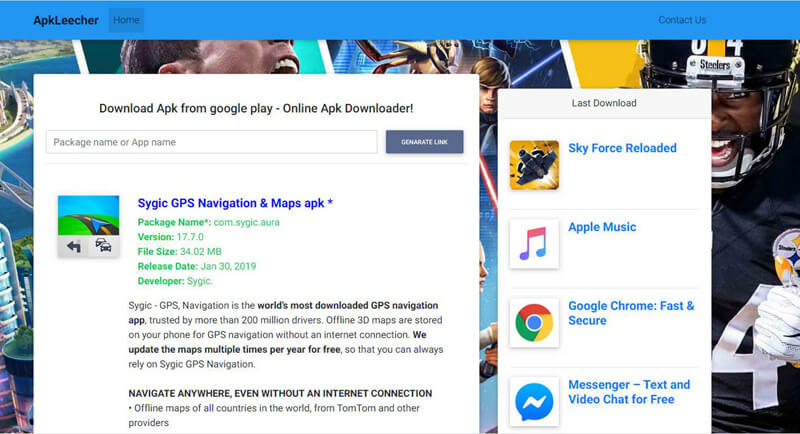Open Messenger – Text and Video Chat link
Viewport: 800px width, 434px height.
(629, 392)
